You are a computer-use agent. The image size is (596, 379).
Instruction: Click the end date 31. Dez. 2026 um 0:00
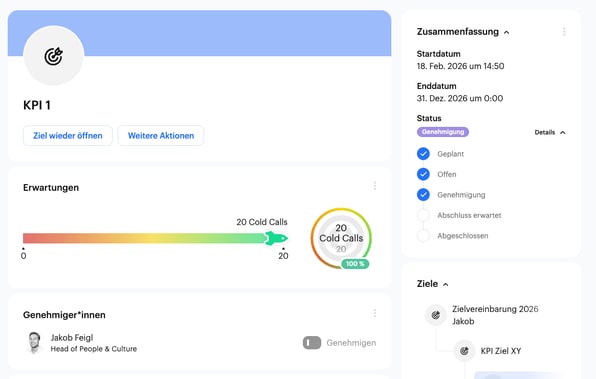point(460,98)
